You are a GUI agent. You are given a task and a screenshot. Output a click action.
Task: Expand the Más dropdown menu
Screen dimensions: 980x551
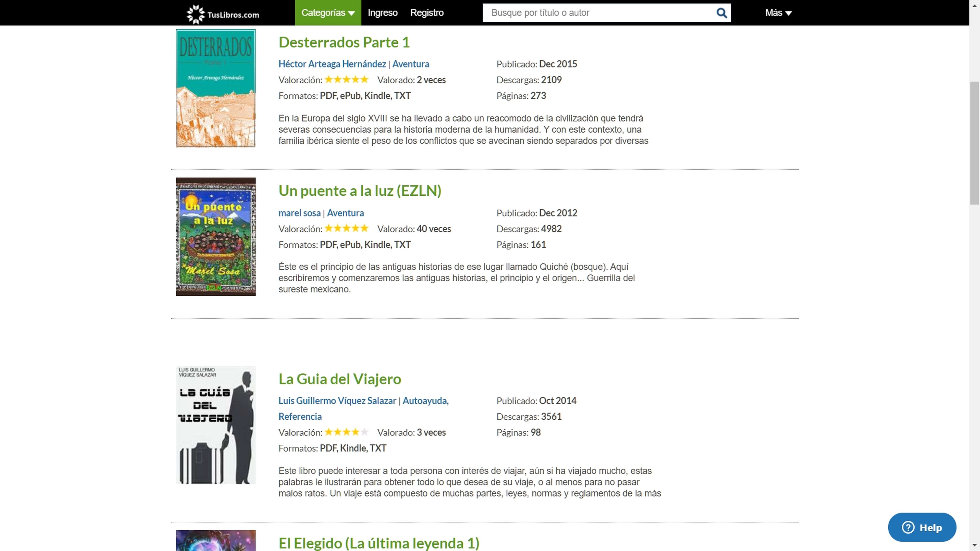pyautogui.click(x=778, y=13)
